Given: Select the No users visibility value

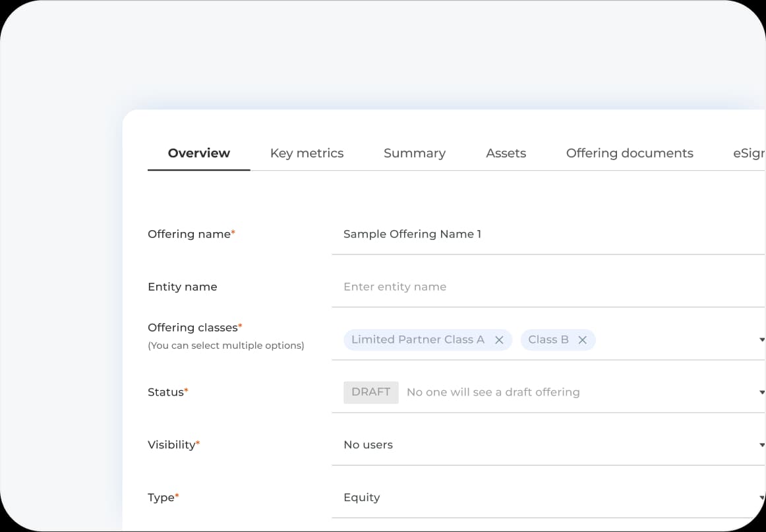Looking at the screenshot, I should point(368,445).
